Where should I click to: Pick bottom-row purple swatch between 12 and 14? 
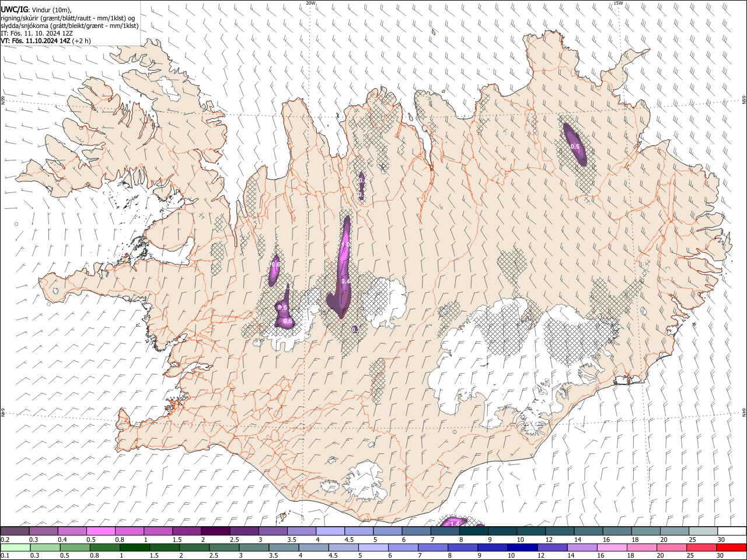pos(552,547)
